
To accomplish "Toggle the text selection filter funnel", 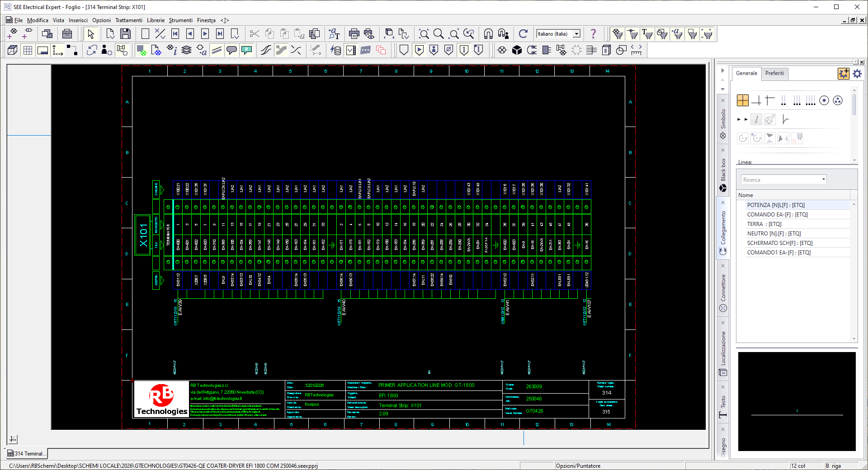I will click(x=647, y=34).
